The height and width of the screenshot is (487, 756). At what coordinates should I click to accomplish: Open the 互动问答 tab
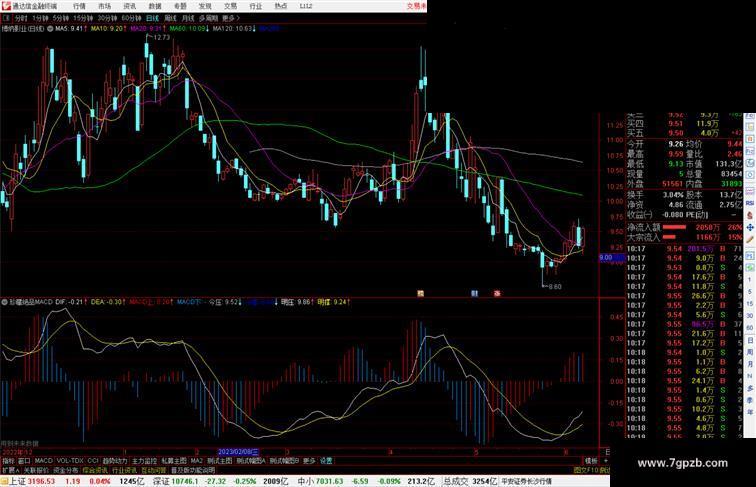pos(154,470)
